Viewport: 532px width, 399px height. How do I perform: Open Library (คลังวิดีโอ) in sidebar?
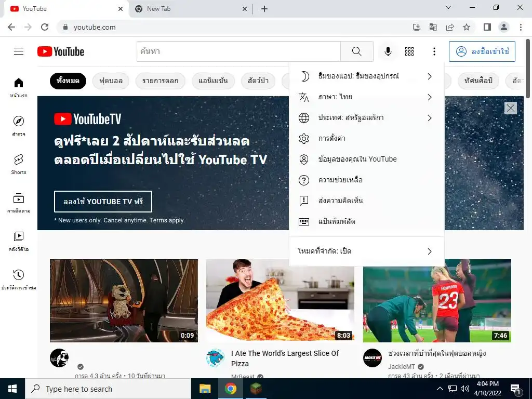point(19,241)
